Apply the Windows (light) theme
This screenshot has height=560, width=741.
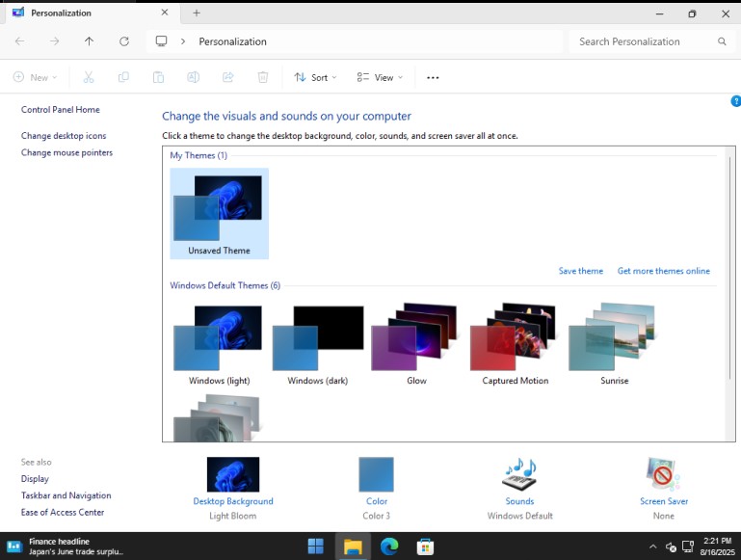pos(220,345)
